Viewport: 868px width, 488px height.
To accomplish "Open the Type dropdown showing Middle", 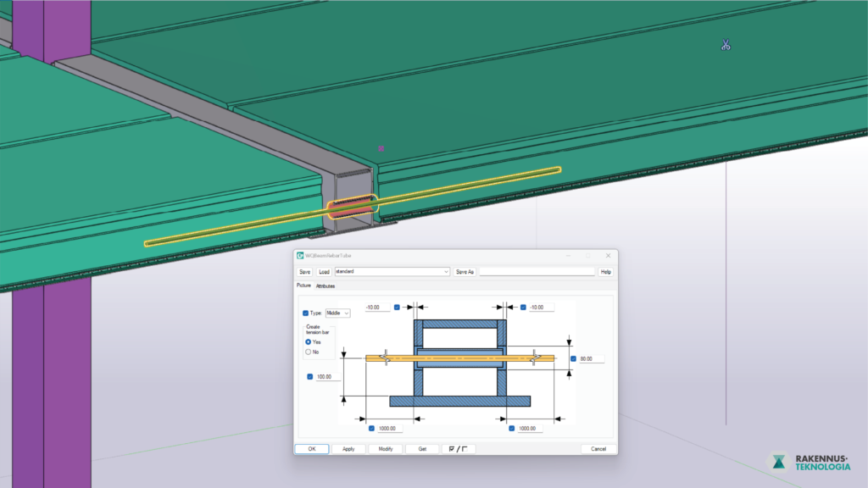I will pyautogui.click(x=338, y=313).
